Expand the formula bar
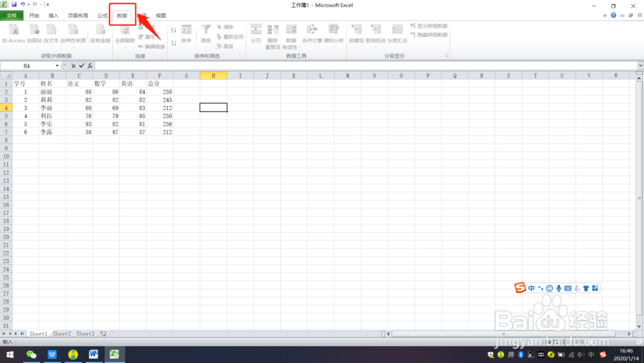This screenshot has height=363, width=644. click(640, 66)
